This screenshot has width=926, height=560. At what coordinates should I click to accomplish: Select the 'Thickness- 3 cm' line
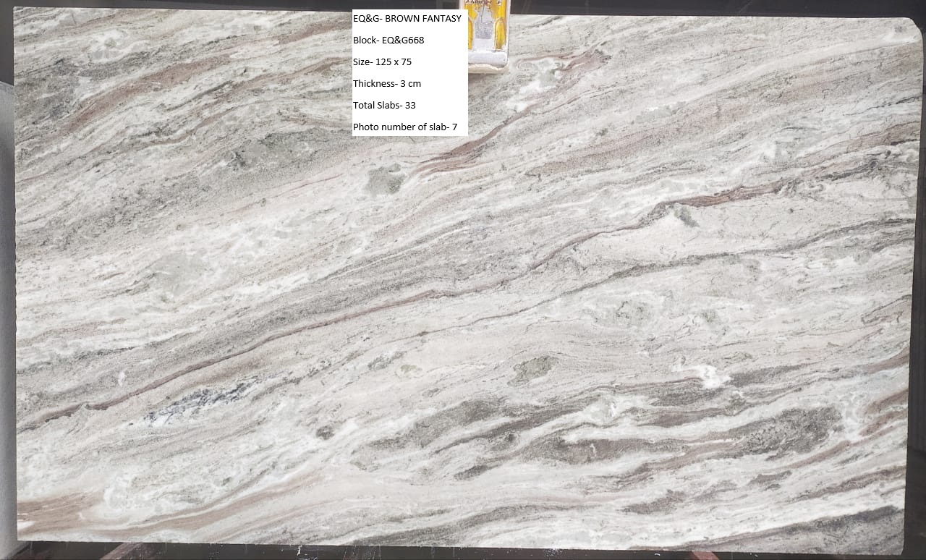(386, 84)
